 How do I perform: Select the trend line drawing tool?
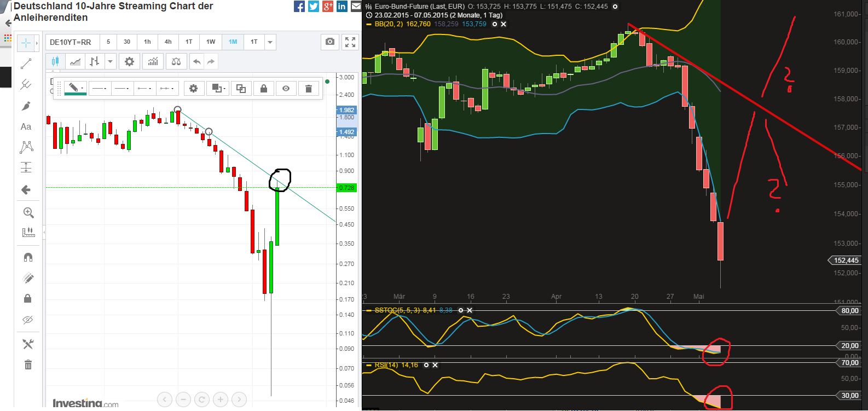26,64
